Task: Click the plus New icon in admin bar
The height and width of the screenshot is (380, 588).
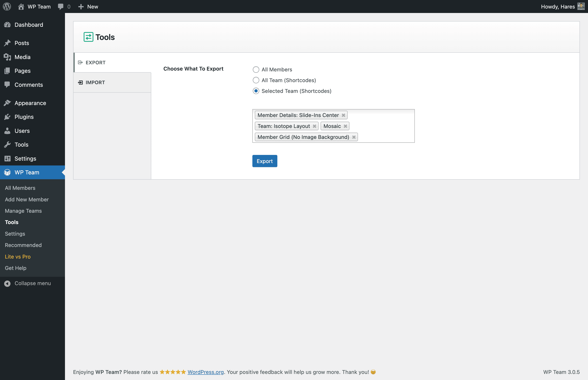Action: point(81,6)
